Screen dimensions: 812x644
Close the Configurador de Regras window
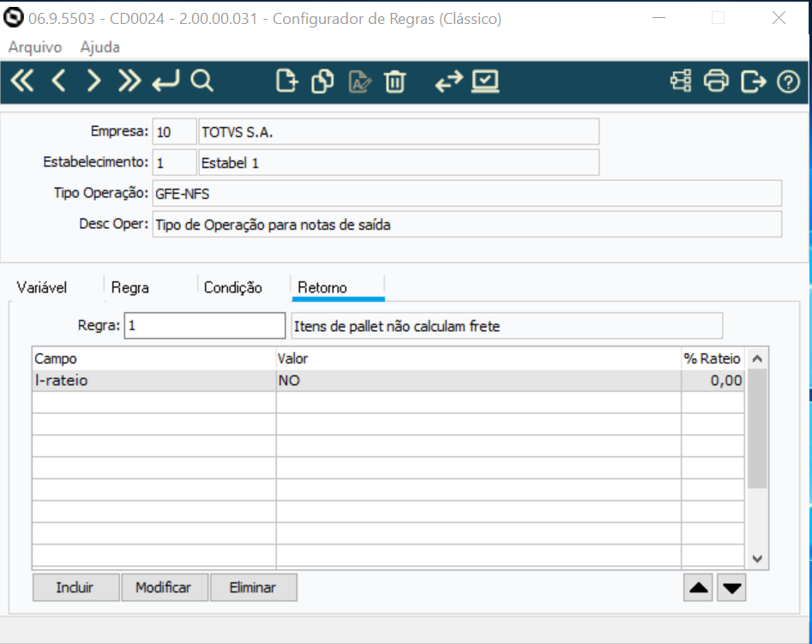pyautogui.click(x=779, y=18)
